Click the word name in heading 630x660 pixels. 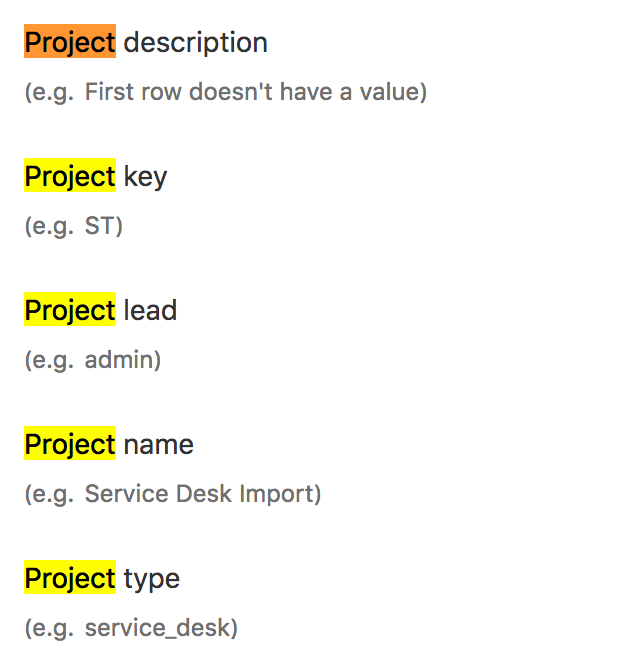click(158, 445)
